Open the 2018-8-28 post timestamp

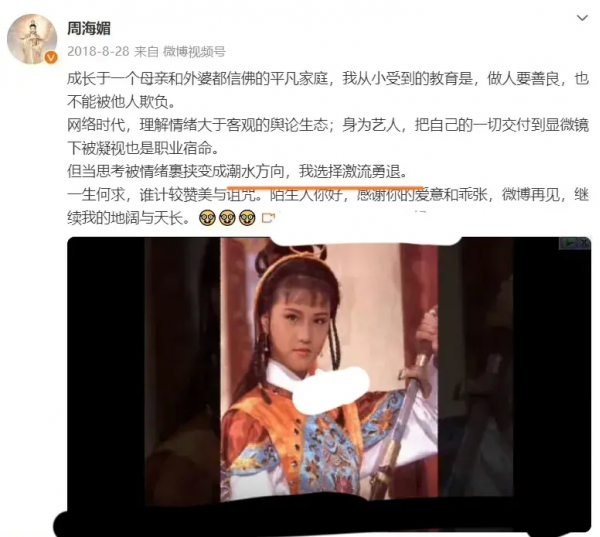tap(98, 51)
